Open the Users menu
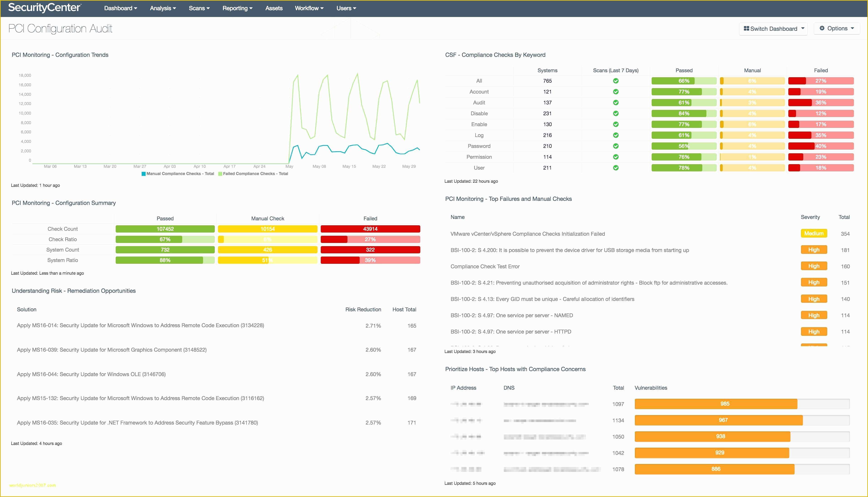This screenshot has width=868, height=497. pos(346,8)
